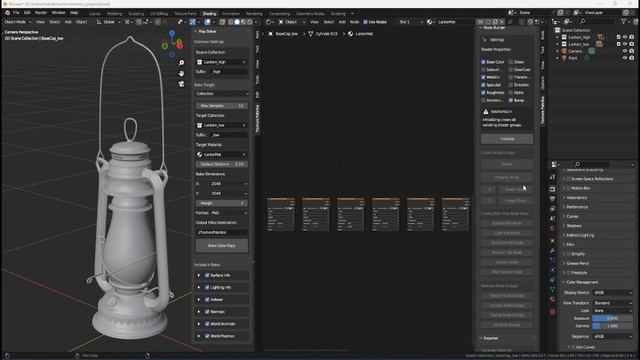Click the viewport overlays toggle icon
The image size is (640, 360).
click(x=208, y=22)
